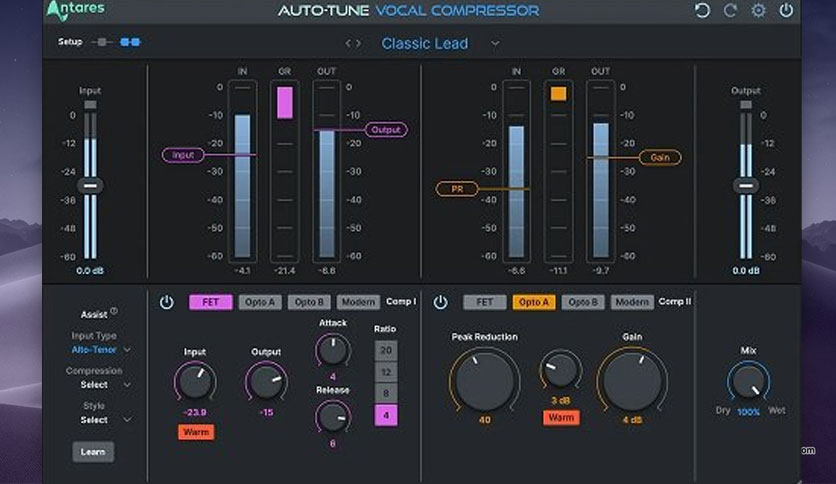Click the Comp I IN reading -4.1
Image resolution: width=836 pixels, height=484 pixels.
click(x=242, y=271)
